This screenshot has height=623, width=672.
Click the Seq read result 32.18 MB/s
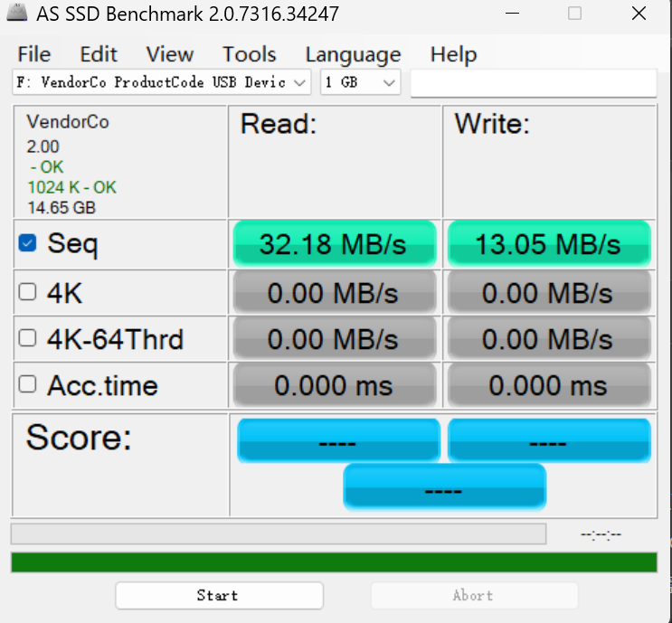(335, 243)
